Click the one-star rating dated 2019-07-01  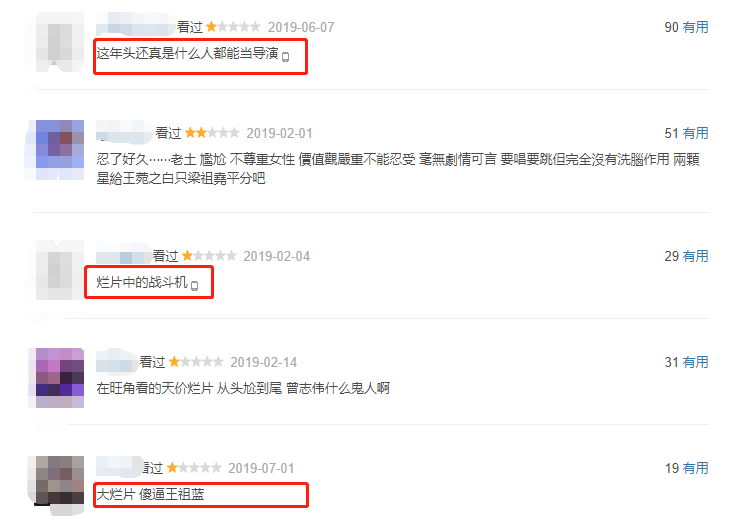[194, 468]
